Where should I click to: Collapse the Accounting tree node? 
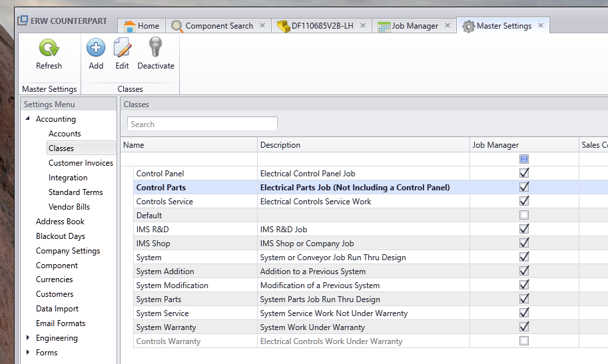(x=28, y=119)
